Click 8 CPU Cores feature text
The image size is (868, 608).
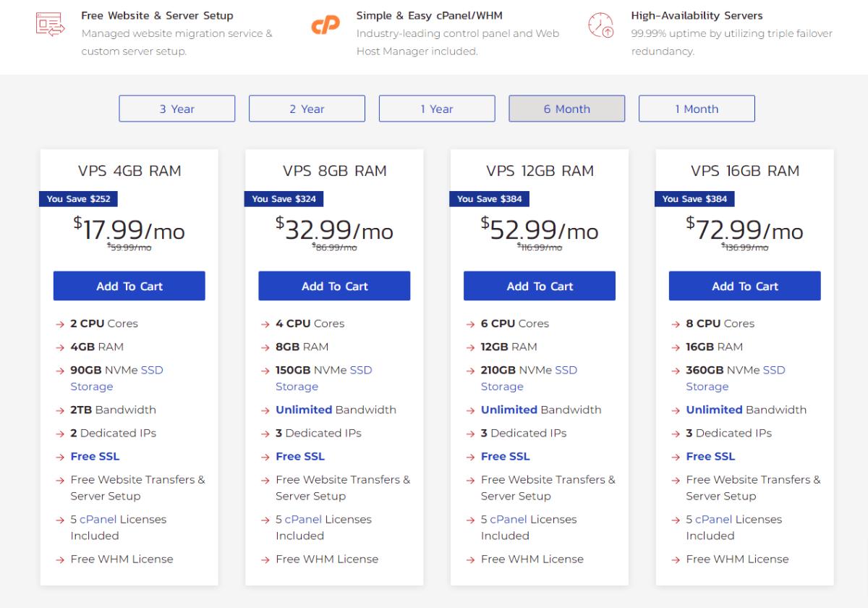click(720, 324)
